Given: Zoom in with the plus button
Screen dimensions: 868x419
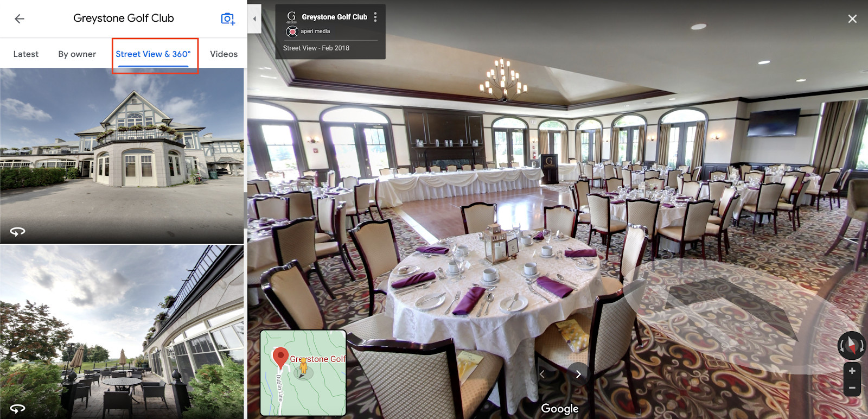Looking at the screenshot, I should tap(852, 371).
